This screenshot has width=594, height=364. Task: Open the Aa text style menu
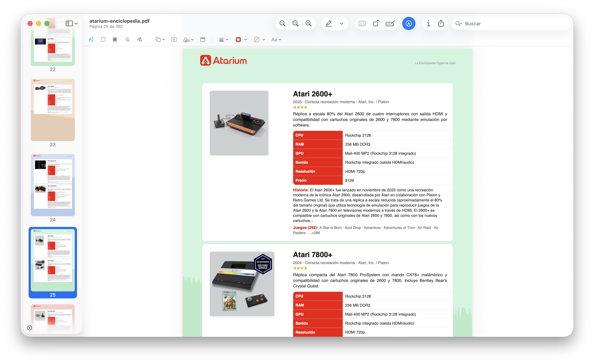pyautogui.click(x=276, y=40)
